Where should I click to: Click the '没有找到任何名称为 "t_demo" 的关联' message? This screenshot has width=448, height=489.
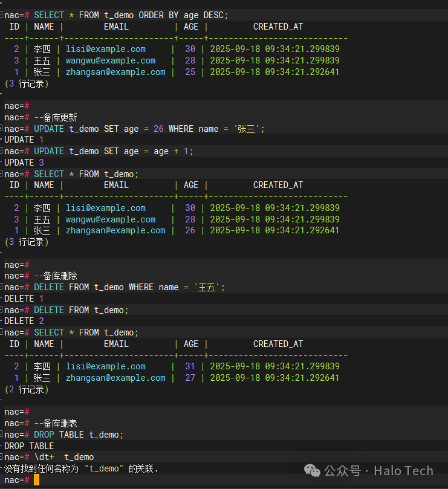click(81, 468)
